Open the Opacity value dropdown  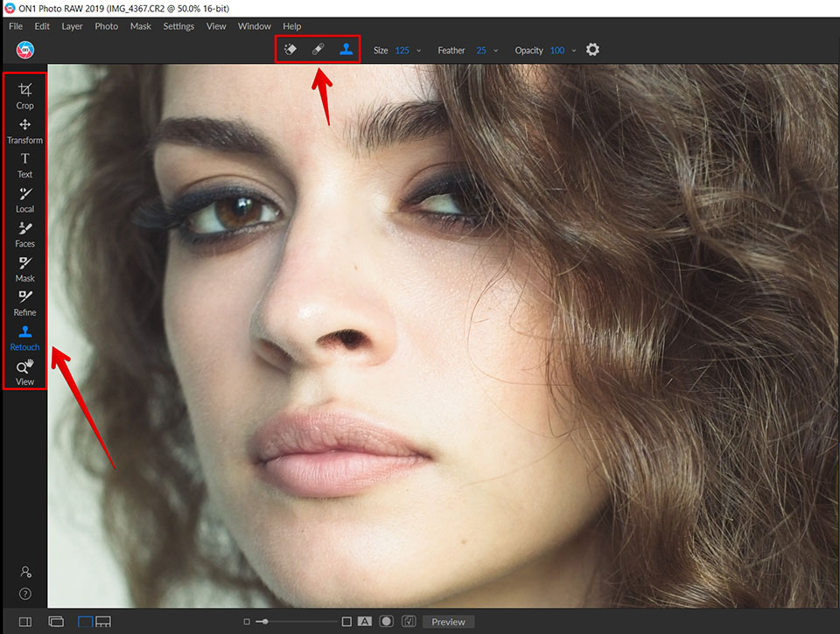pyautogui.click(x=573, y=50)
